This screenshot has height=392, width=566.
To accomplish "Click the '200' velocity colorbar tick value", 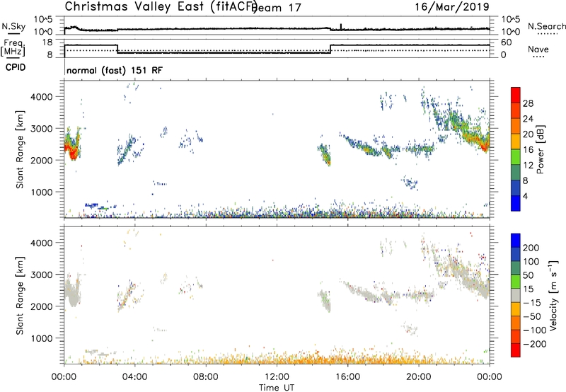I will point(531,248).
